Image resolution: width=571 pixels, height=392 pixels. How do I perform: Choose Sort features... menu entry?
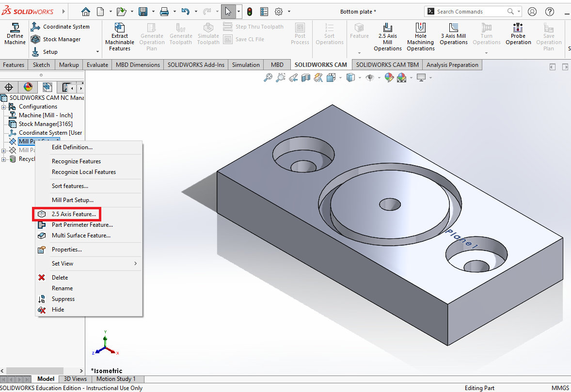pos(89,186)
